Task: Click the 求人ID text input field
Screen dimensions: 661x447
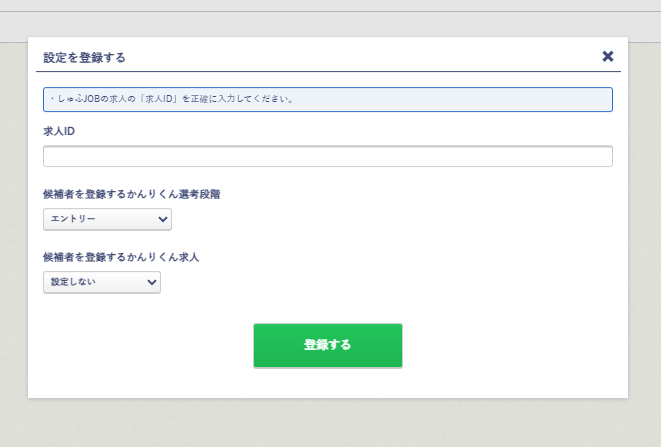Action: click(327, 156)
